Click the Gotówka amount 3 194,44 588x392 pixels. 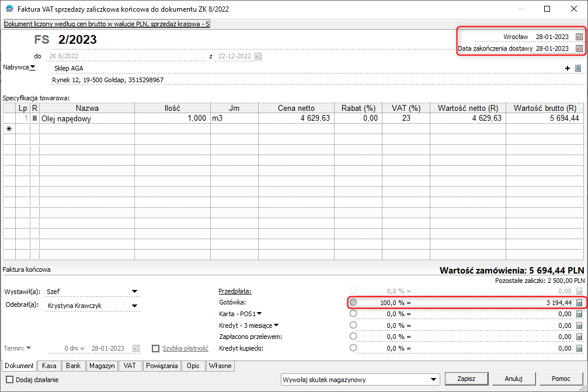(x=559, y=303)
